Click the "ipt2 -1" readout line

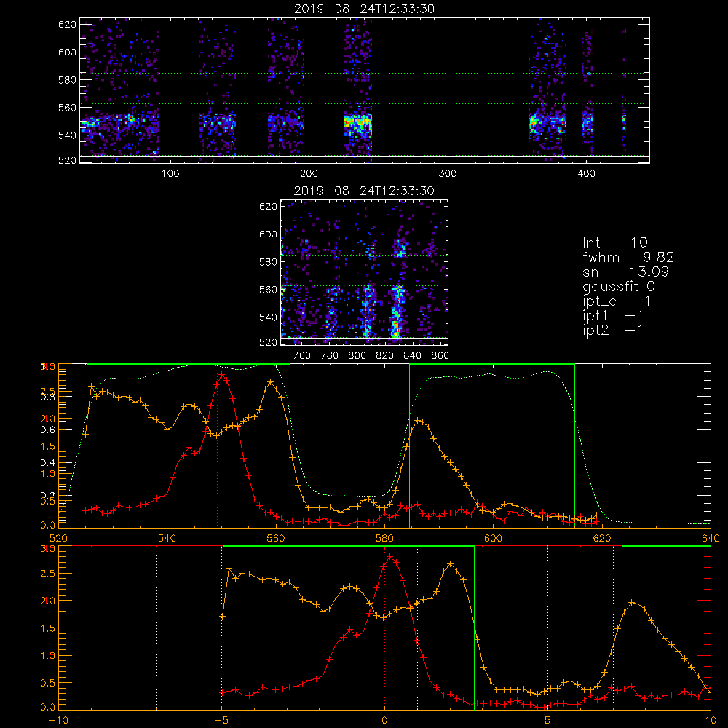(613, 330)
